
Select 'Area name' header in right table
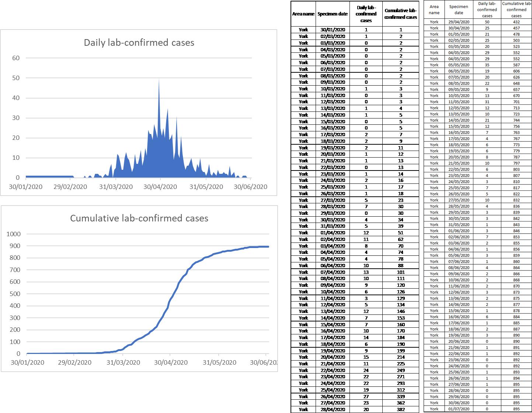point(434,10)
